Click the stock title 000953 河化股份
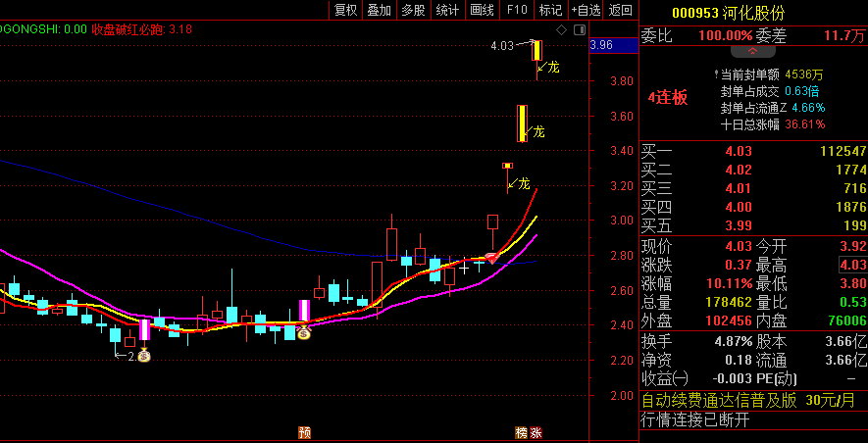Screen dimensions: 868x443 [x=729, y=13]
